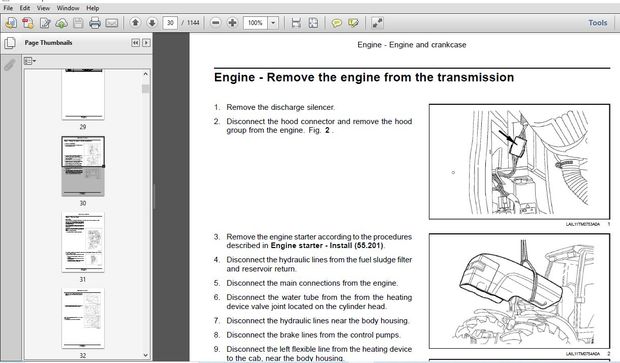This screenshot has width=620, height=363.
Task: Open the thumbnails options dropdown menu
Action: 30,61
